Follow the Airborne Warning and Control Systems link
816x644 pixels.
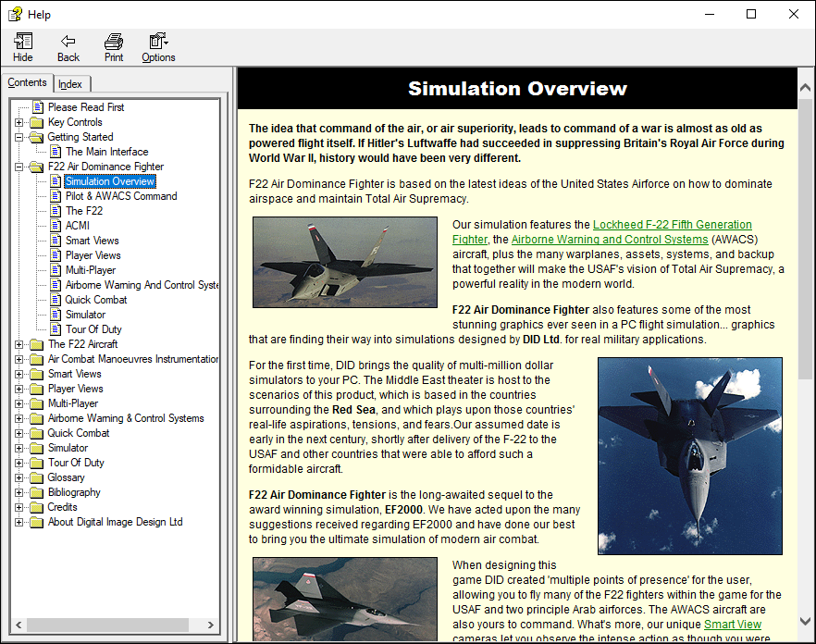(x=610, y=240)
